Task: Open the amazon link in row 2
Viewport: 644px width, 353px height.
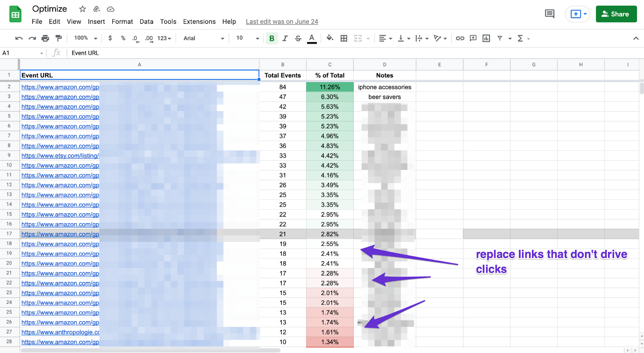Action: click(x=60, y=87)
